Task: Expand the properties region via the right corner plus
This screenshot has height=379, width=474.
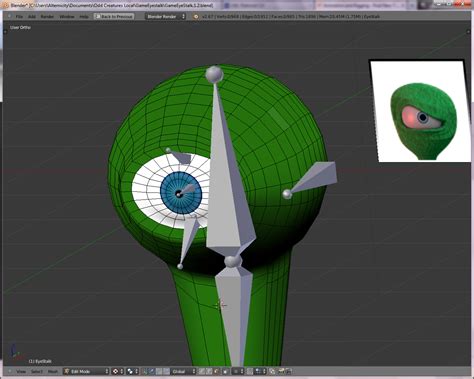Action: [x=469, y=32]
